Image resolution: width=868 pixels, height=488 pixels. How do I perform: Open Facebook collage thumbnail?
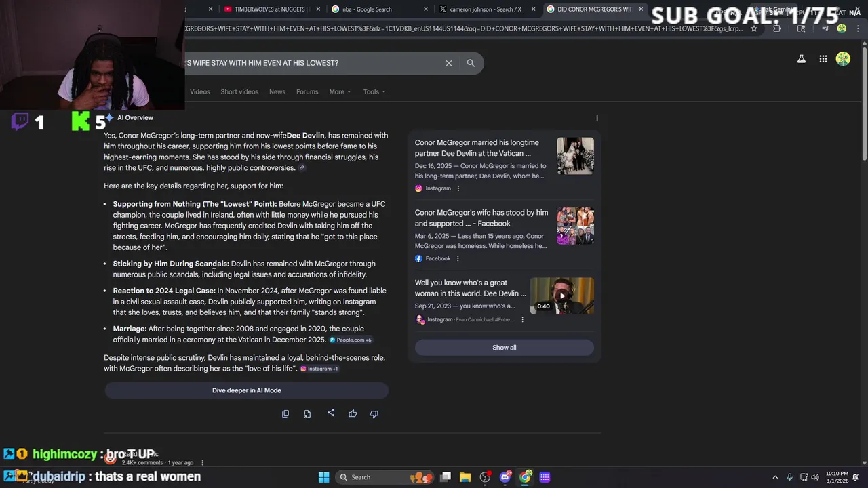coord(575,226)
